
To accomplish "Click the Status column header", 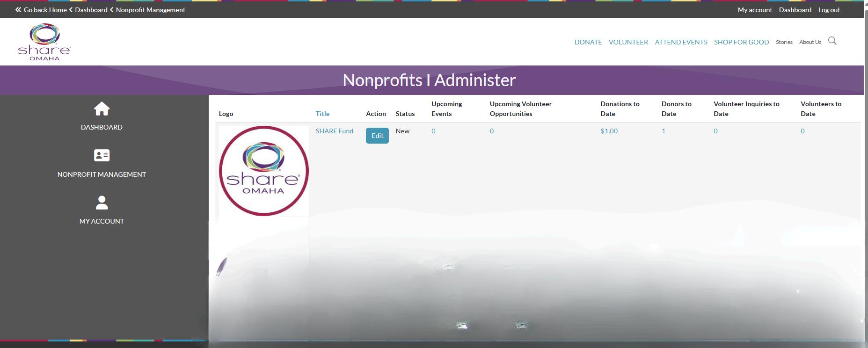I will [405, 114].
